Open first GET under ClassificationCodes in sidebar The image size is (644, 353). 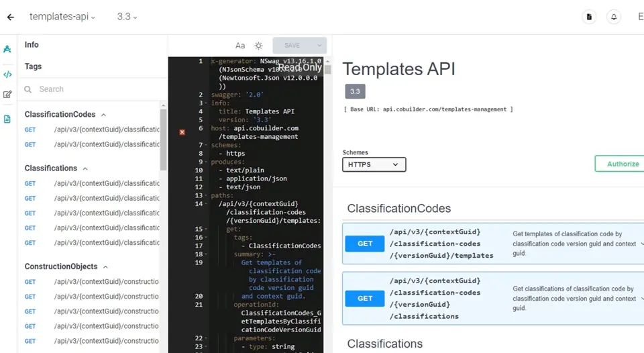point(92,130)
